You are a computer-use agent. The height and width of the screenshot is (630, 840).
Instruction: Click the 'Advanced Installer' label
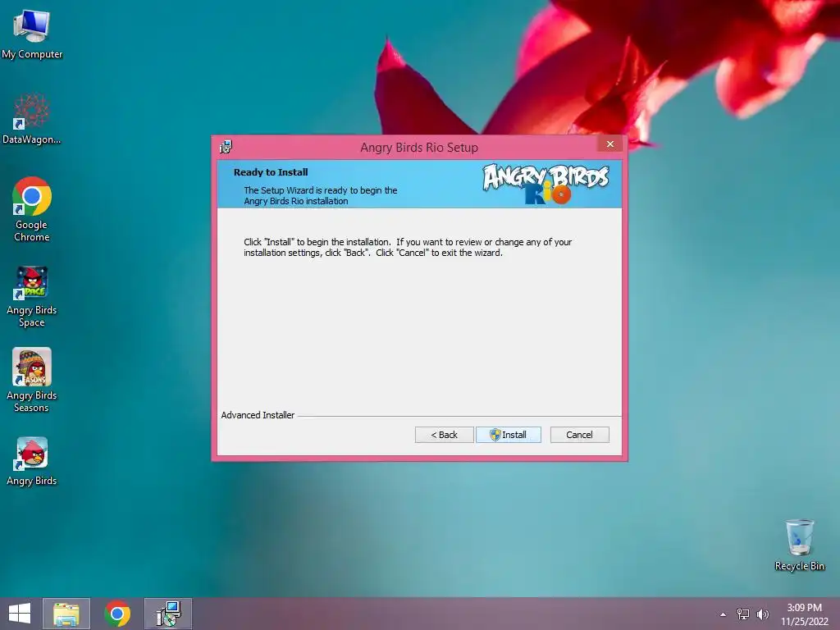coord(258,415)
